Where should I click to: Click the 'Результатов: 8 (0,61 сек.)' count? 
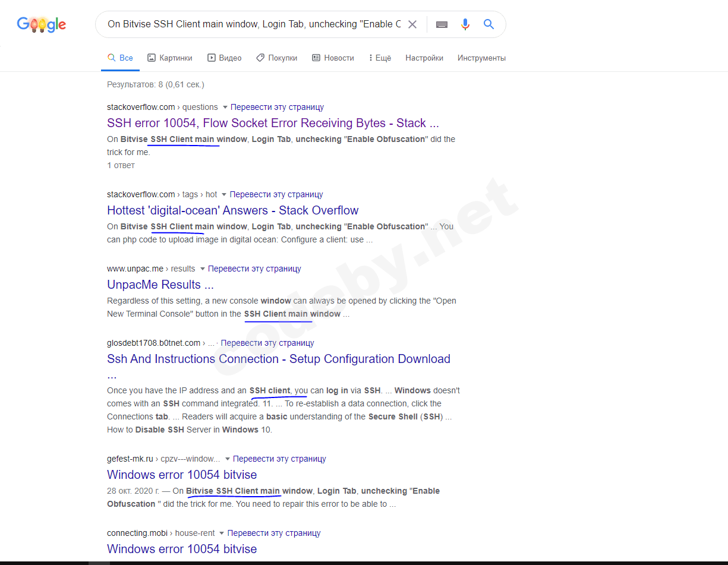point(156,84)
